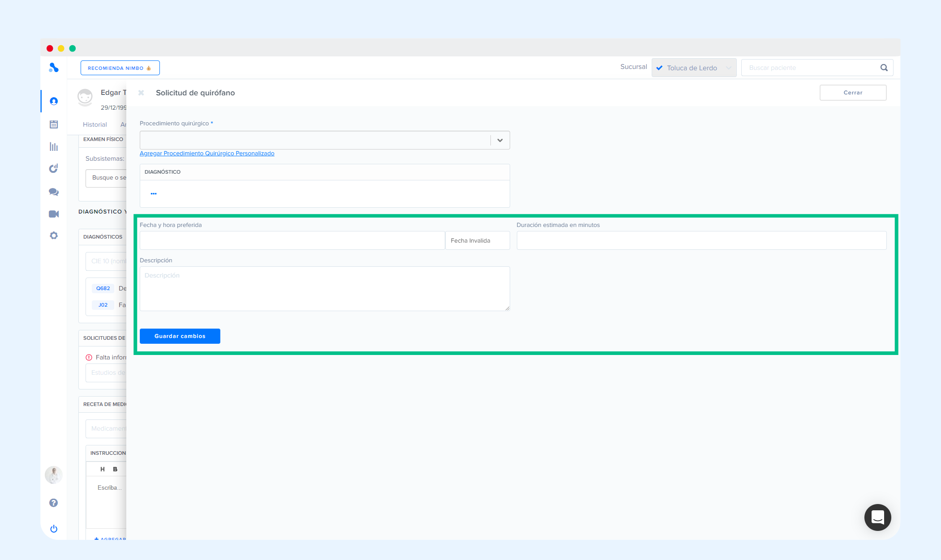Open the calendar sidebar icon
This screenshot has width=941, height=560.
(54, 124)
